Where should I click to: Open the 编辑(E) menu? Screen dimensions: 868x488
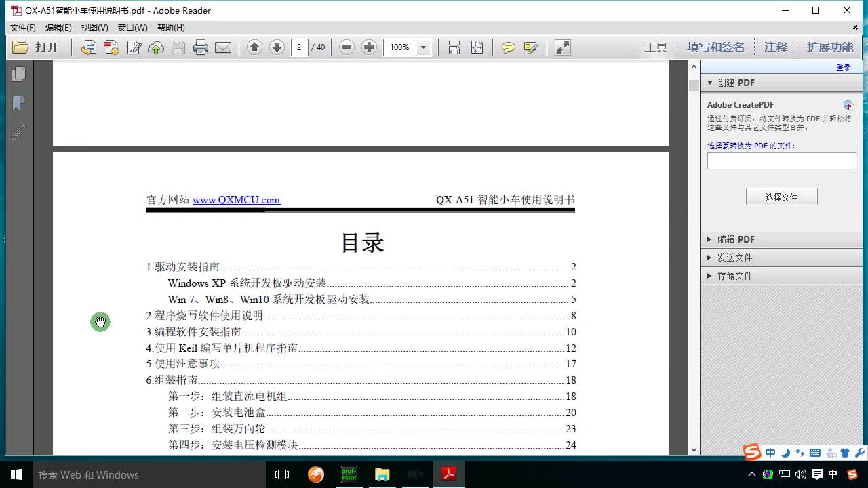coord(58,28)
